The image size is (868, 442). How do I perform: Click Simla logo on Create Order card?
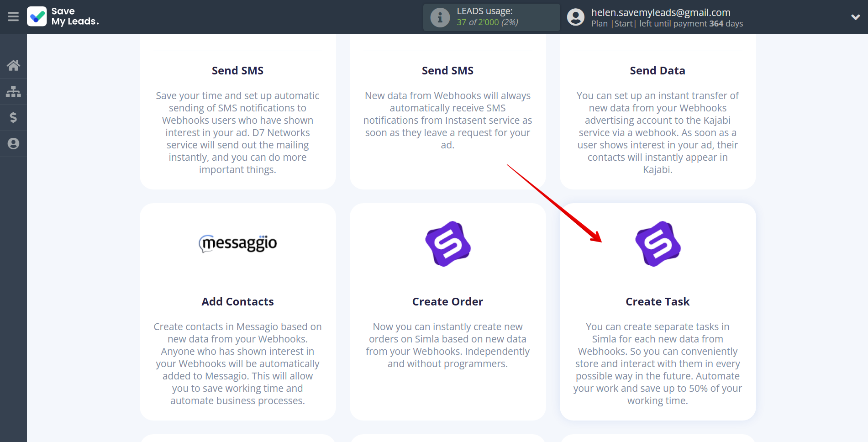click(x=448, y=244)
